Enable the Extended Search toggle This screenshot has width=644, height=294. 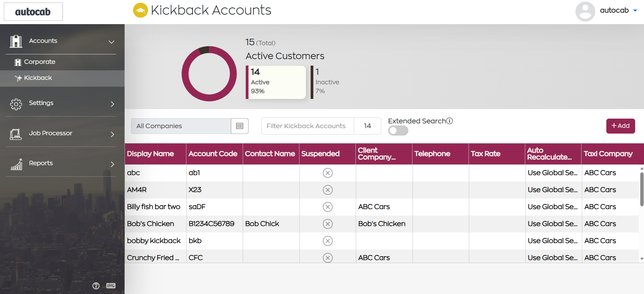coord(398,131)
